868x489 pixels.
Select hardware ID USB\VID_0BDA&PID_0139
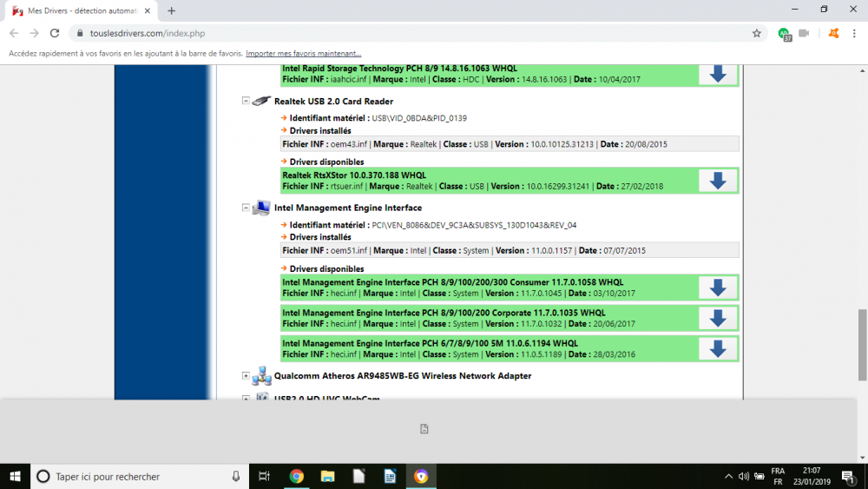tap(419, 118)
